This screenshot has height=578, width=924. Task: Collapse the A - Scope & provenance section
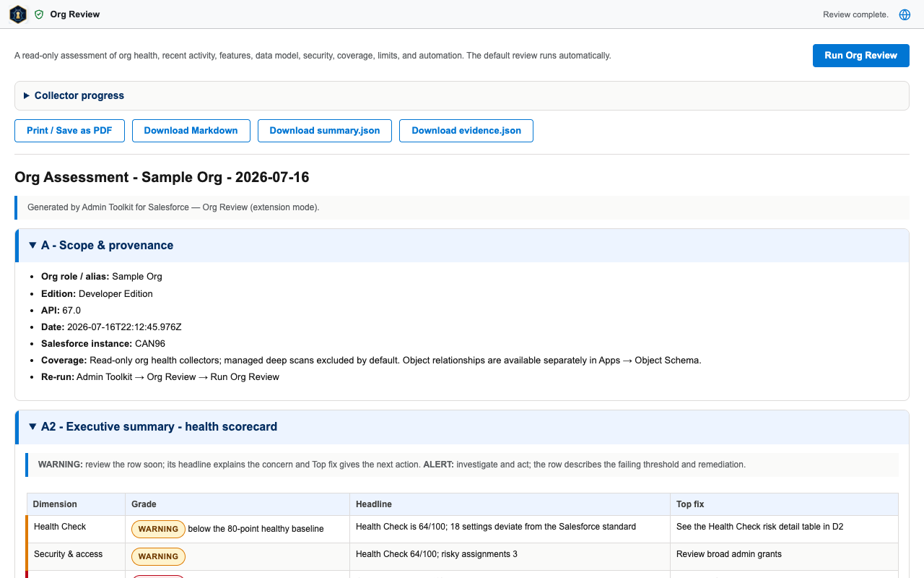point(462,246)
